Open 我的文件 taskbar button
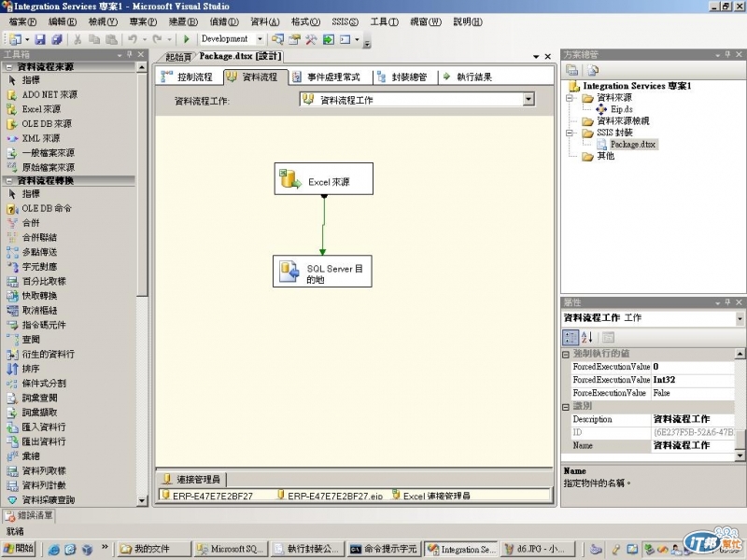 click(153, 550)
